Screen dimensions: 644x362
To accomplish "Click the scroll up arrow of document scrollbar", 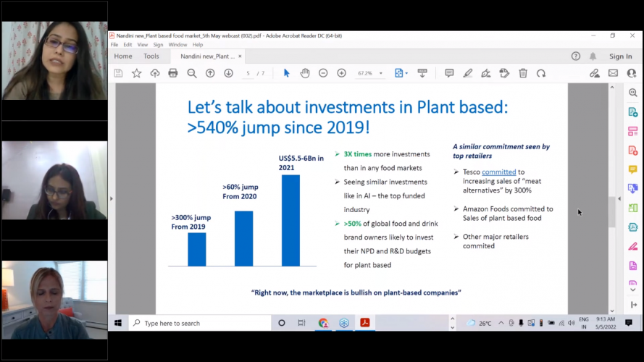I will [x=612, y=88].
